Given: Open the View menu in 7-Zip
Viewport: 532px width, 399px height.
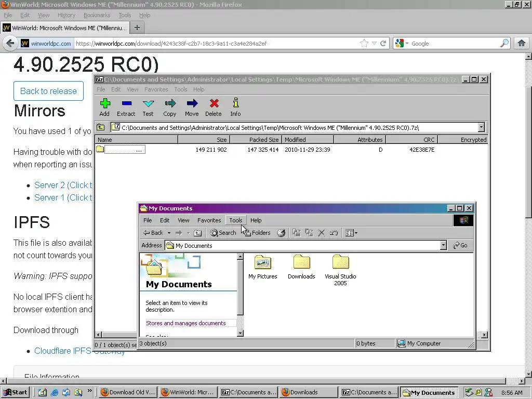Looking at the screenshot, I should tap(132, 89).
